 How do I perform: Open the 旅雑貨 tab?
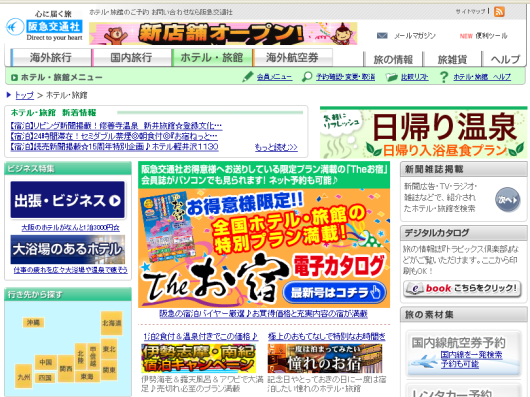(452, 59)
